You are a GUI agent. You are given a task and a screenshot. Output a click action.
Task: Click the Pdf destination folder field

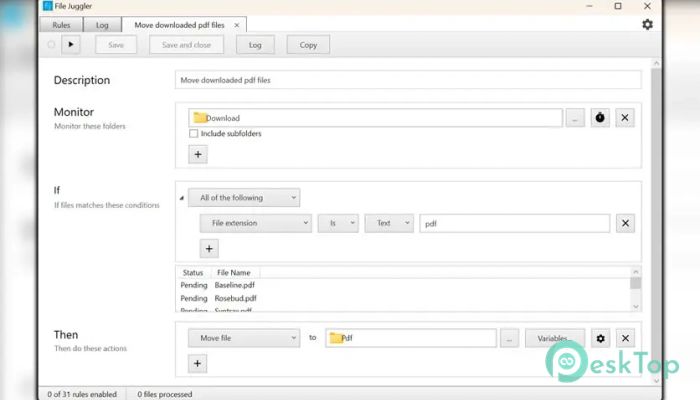click(411, 338)
